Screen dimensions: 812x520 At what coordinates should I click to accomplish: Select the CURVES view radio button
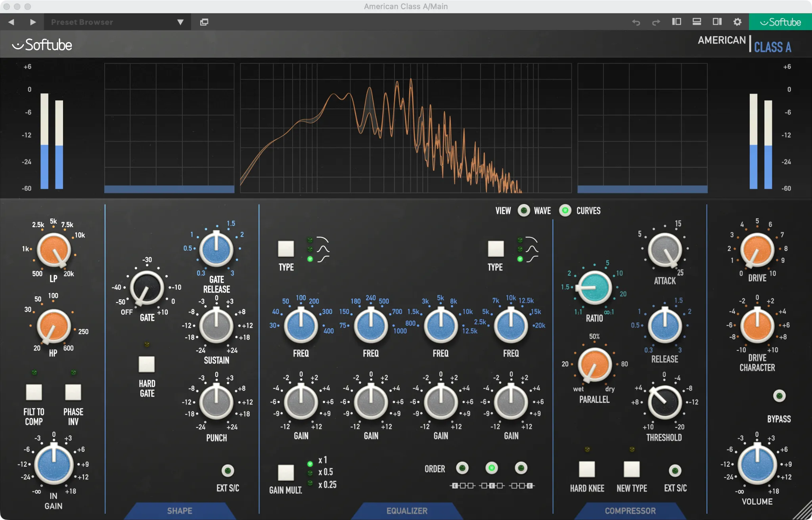point(565,210)
